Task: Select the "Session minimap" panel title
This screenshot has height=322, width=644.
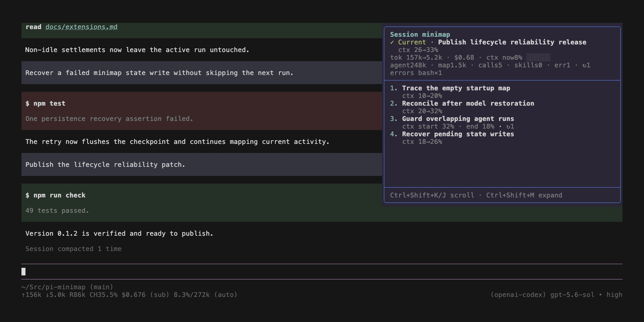Action: click(420, 34)
